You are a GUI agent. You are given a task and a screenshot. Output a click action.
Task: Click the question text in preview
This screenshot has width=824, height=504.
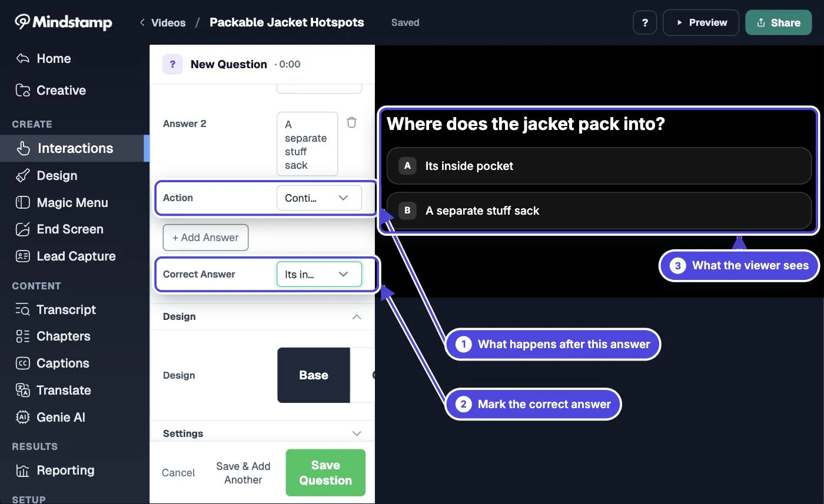[x=526, y=124]
